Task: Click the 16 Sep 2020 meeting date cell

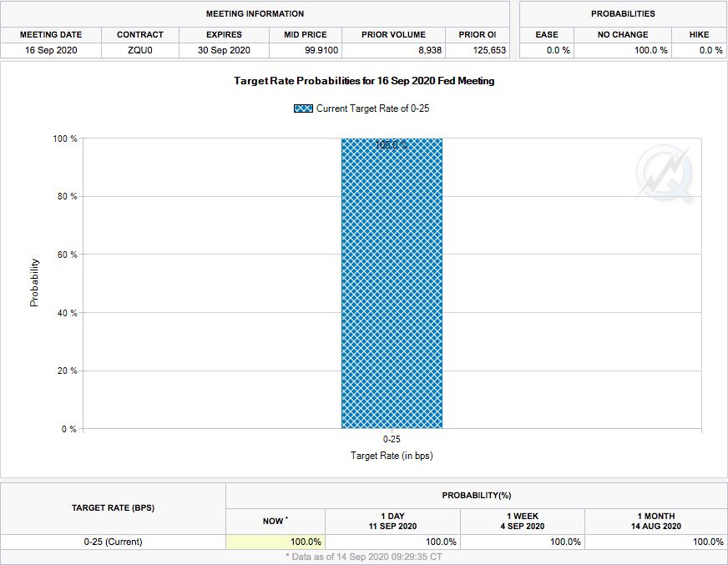Action: click(x=51, y=51)
